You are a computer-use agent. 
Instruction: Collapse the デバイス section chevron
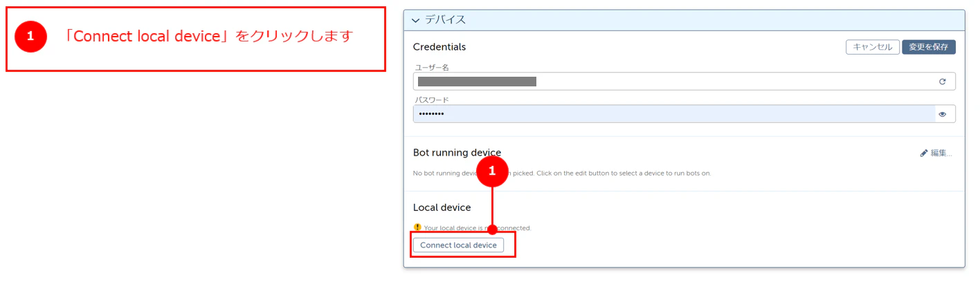(415, 20)
